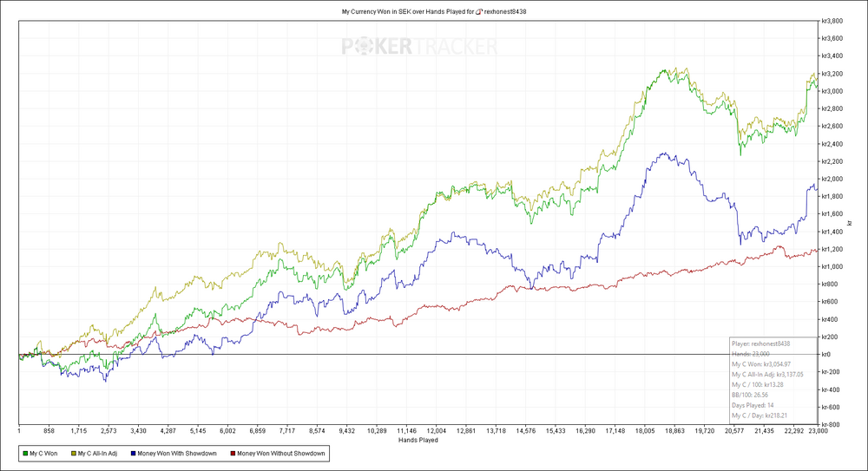Viewport: 868px width, 471px height.
Task: Click the player icon beside rexhonest8438 in title
Action: (479, 11)
